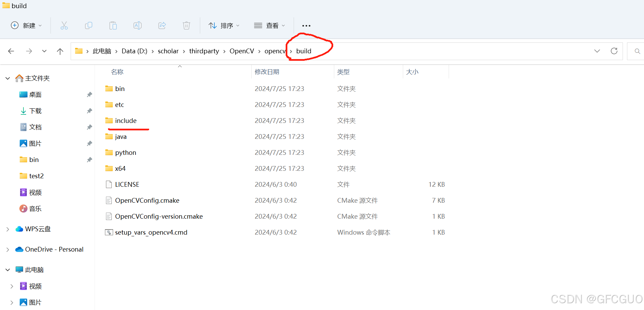Click the Paste clipboard icon
The image size is (644, 310).
click(113, 25)
